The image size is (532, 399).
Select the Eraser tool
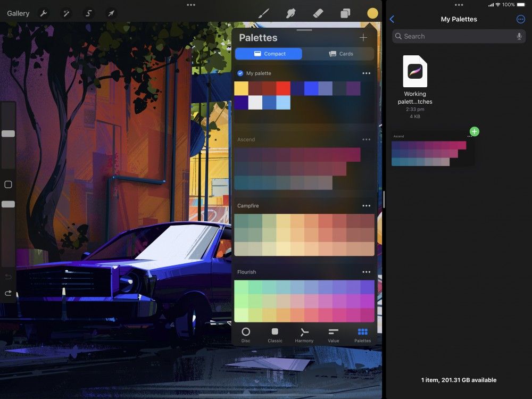click(318, 13)
